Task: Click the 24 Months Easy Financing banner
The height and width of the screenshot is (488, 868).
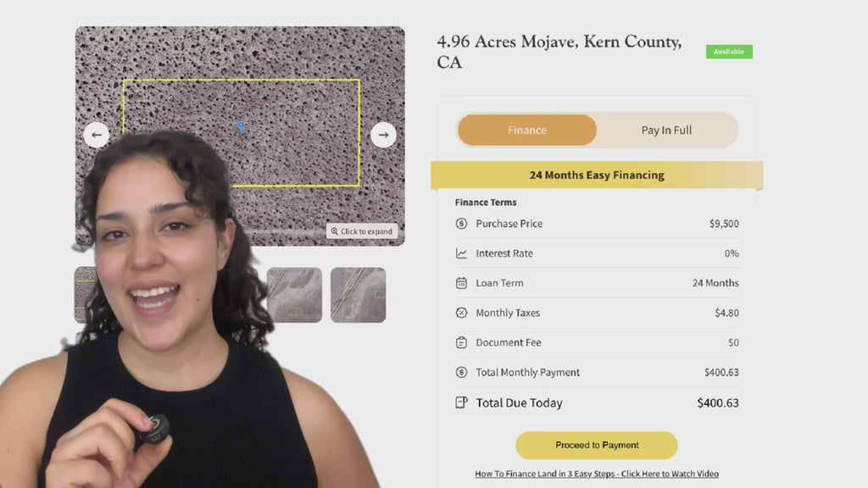Action: pyautogui.click(x=597, y=175)
